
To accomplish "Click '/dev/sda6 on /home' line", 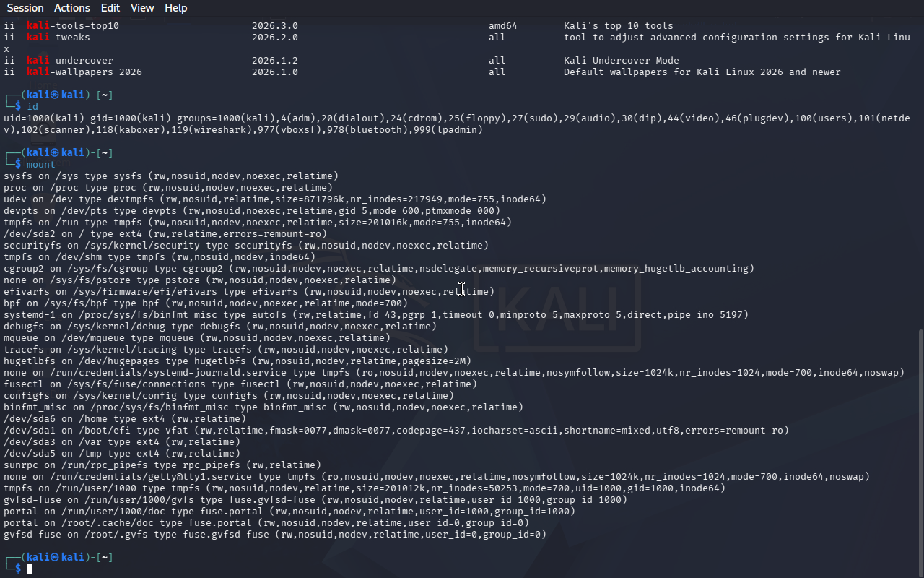I will (125, 419).
